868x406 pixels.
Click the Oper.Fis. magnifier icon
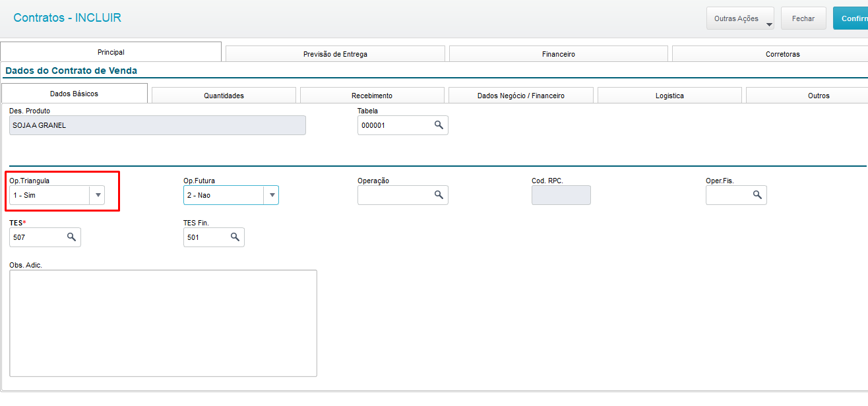pyautogui.click(x=757, y=194)
